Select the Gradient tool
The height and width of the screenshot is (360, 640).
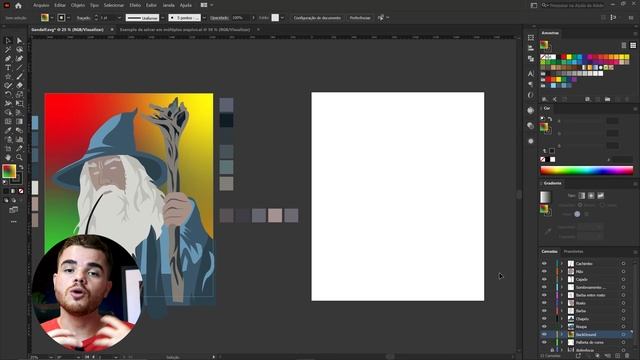(19, 121)
